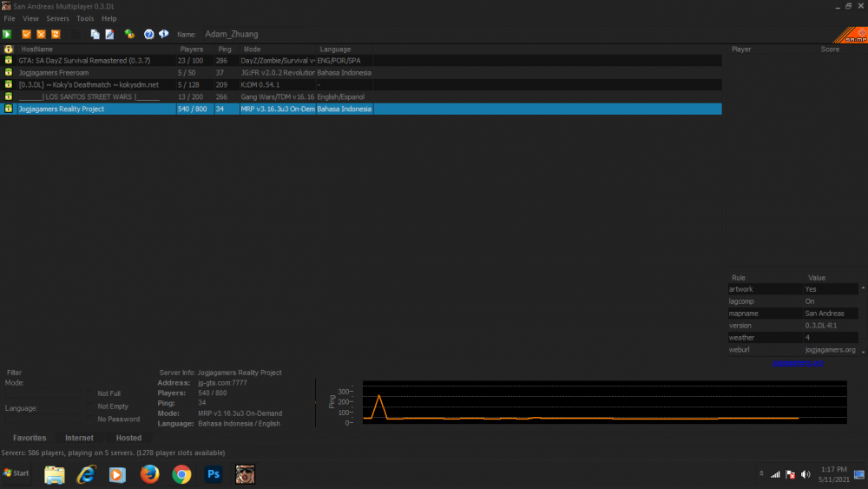The image size is (868, 489).
Task: Click lock icon of Jogjagamers Reality Project row
Action: point(9,109)
